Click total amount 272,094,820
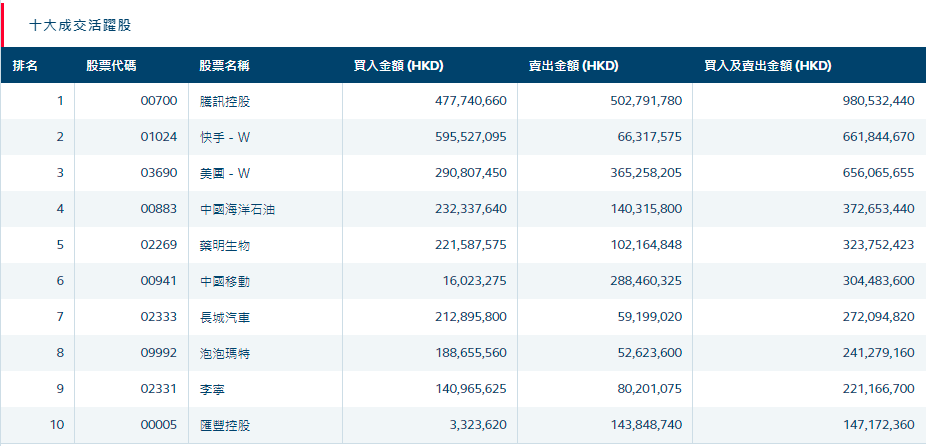This screenshot has width=926, height=446. pos(879,317)
